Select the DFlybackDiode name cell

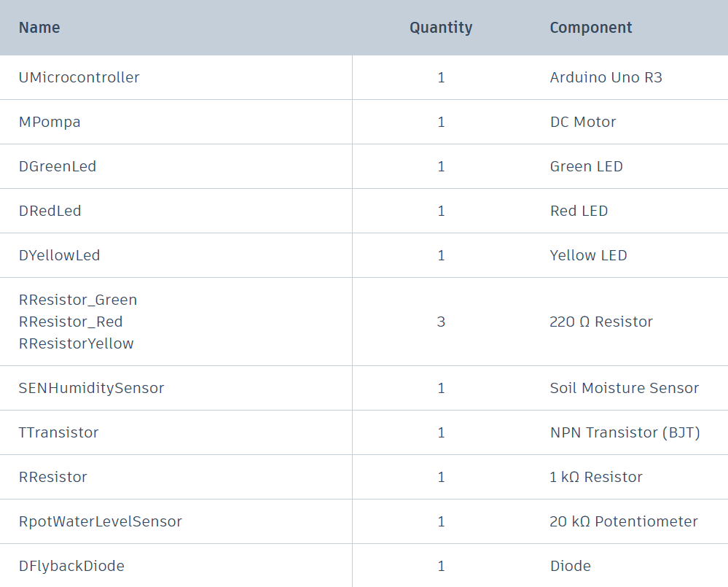[x=71, y=566]
